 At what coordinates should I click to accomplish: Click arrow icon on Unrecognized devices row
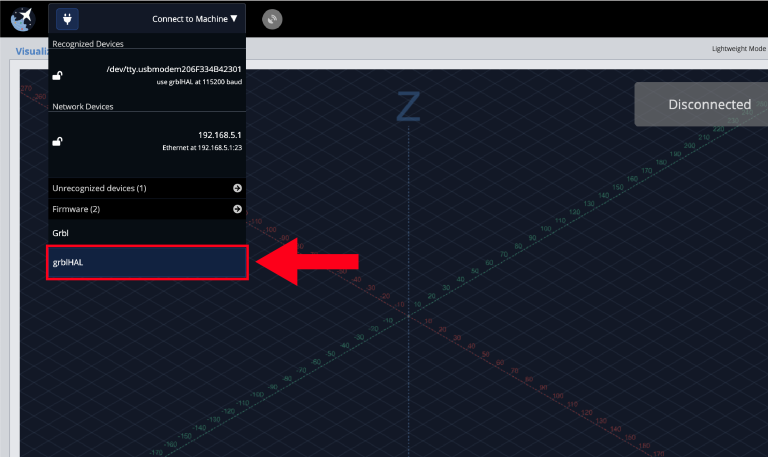click(237, 188)
